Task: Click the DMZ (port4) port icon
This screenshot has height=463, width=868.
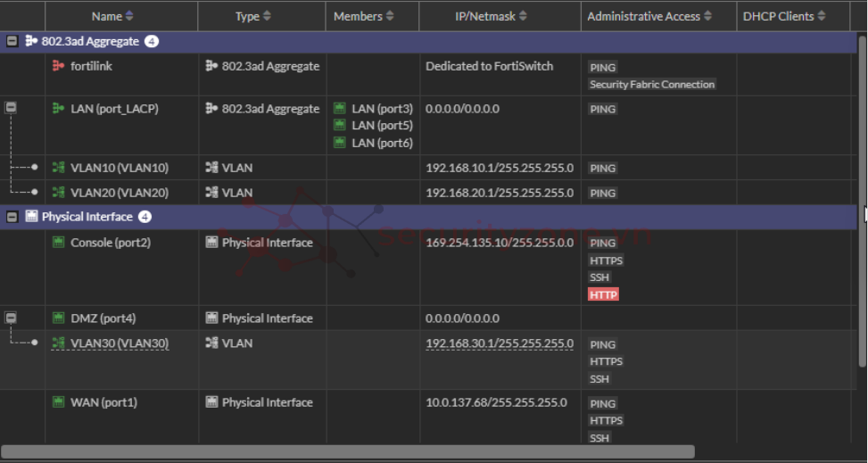Action: (58, 318)
